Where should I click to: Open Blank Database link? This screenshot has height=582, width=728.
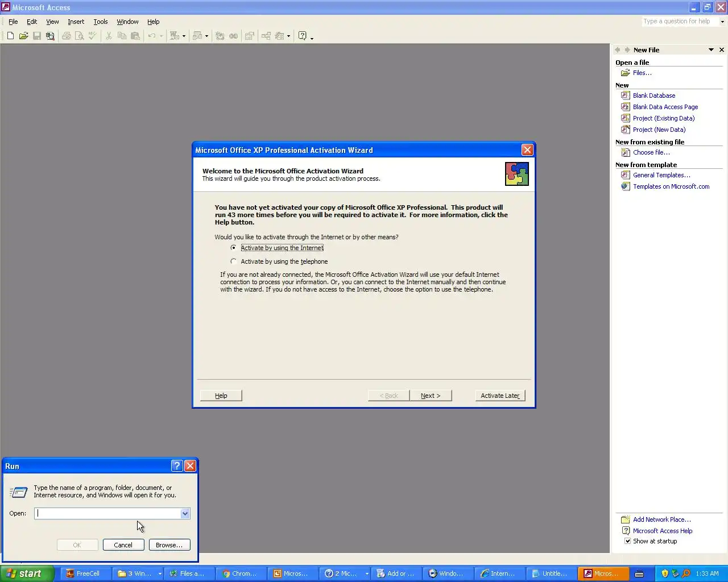654,95
